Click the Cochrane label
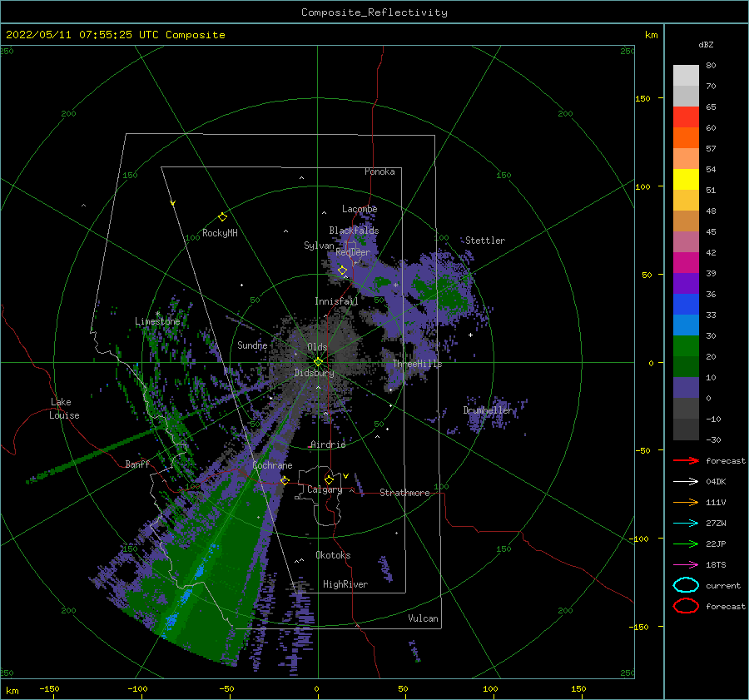The image size is (749, 700). click(272, 465)
